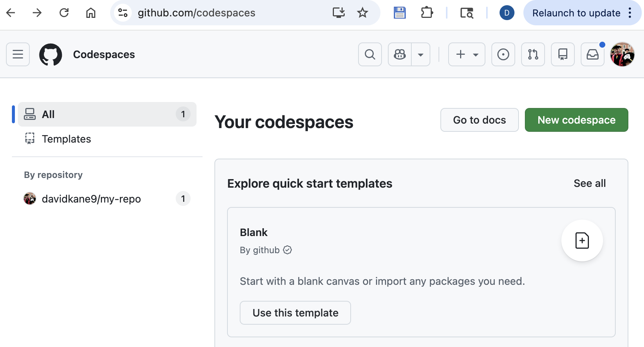Open Copilot chat icon
This screenshot has width=644, height=347.
point(400,54)
